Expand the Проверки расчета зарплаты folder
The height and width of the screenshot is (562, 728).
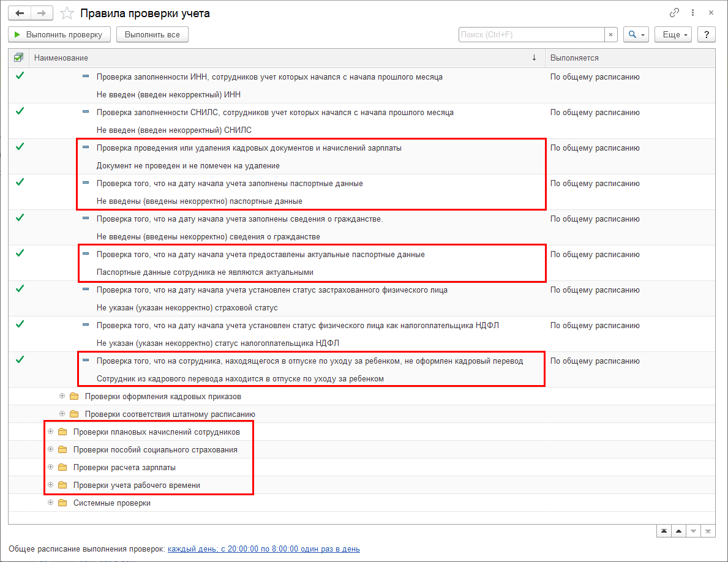[x=50, y=467]
